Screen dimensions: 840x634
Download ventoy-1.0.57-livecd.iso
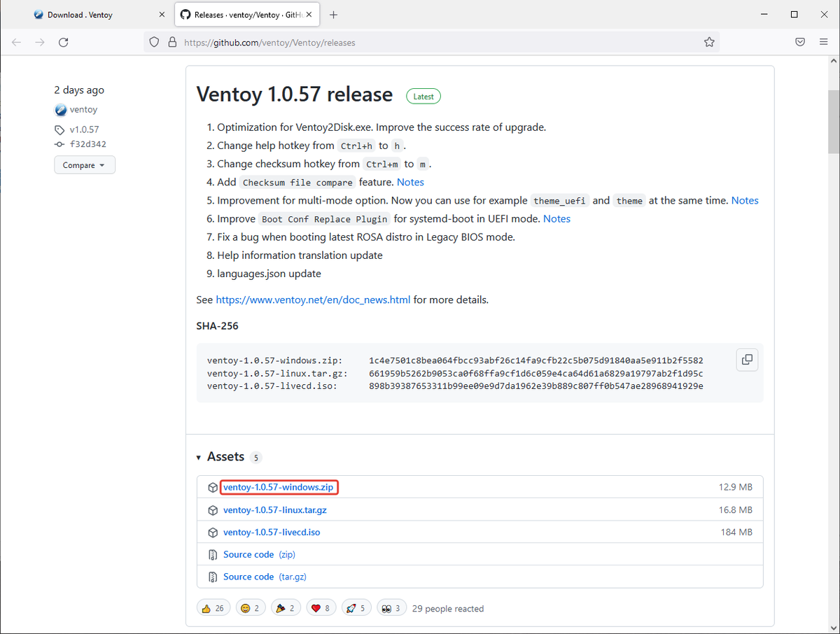click(x=272, y=533)
